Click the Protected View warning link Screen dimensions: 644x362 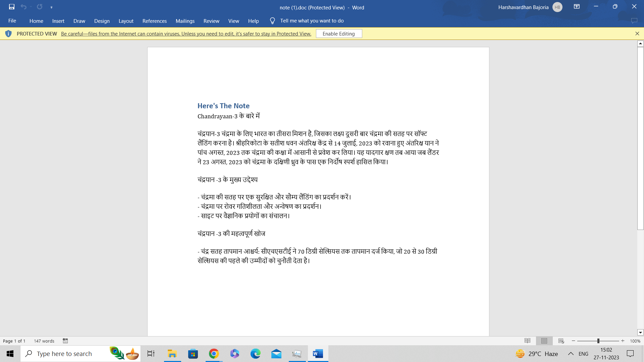pos(186,34)
